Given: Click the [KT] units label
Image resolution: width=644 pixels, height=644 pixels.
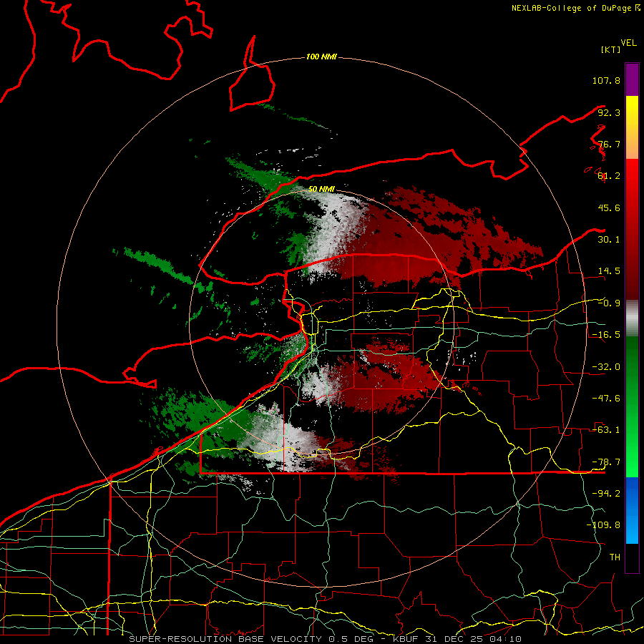Looking at the screenshot, I should pos(610,49).
